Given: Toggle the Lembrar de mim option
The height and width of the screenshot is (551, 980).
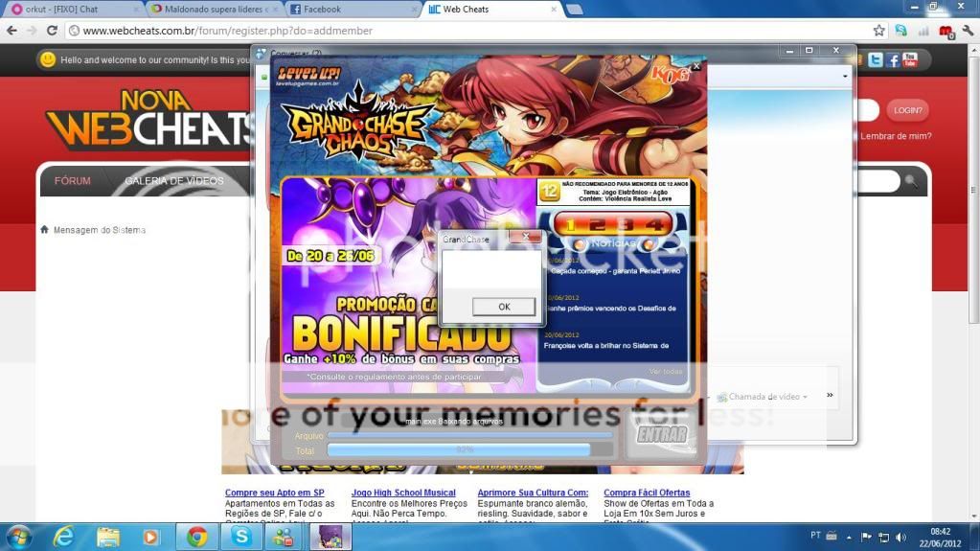Looking at the screenshot, I should [x=896, y=136].
